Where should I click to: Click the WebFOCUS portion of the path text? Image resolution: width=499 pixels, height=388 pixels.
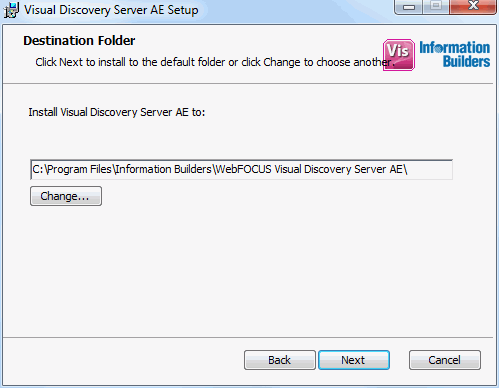coord(244,169)
